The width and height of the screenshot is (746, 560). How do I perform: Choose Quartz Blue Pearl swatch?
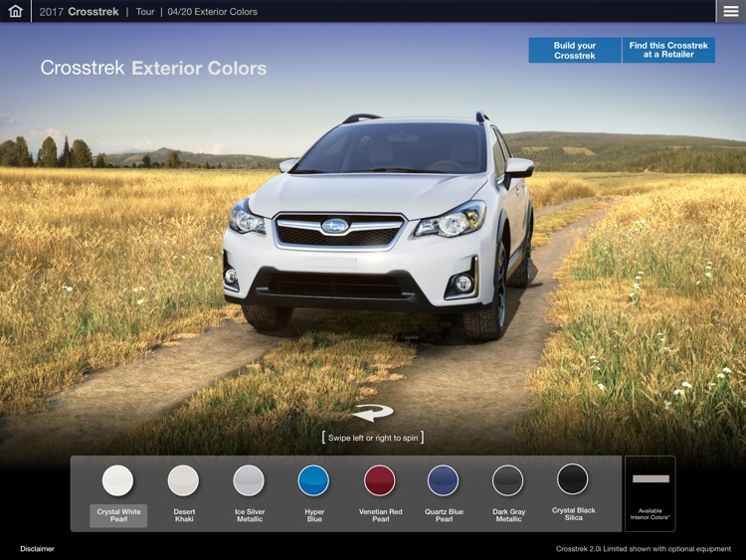(x=443, y=480)
